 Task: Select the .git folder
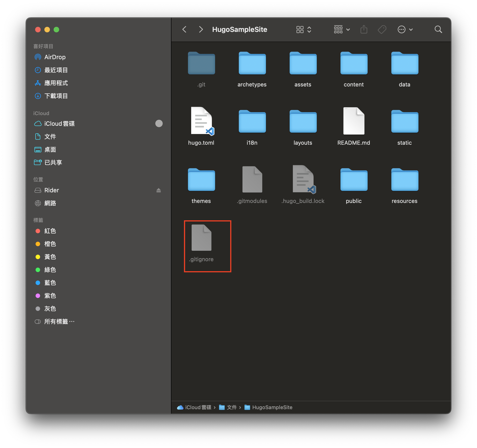click(x=201, y=69)
